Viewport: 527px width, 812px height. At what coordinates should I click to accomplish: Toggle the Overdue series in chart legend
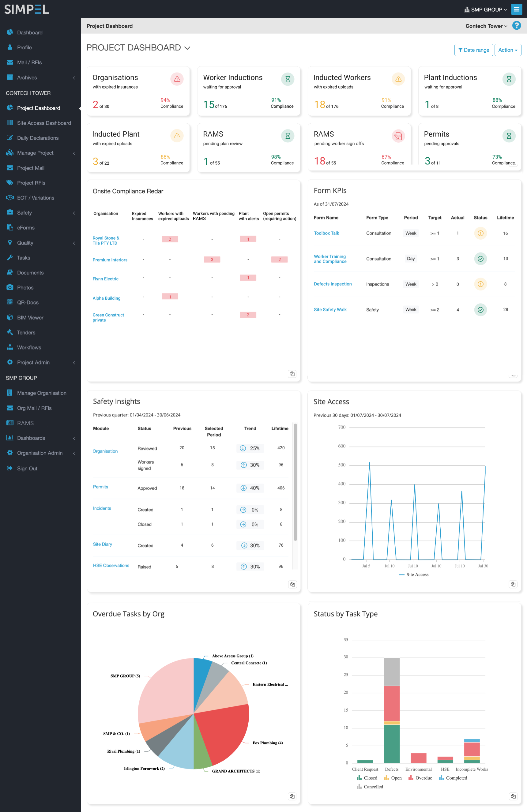tap(420, 778)
